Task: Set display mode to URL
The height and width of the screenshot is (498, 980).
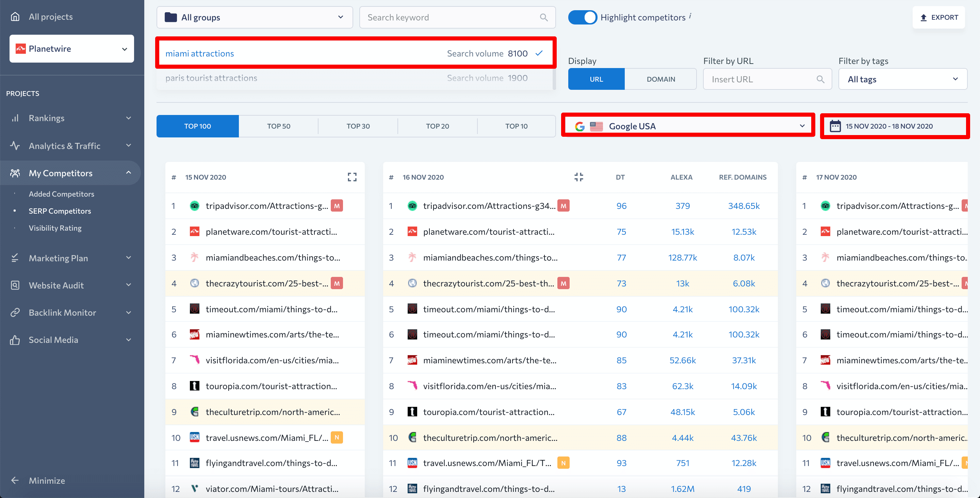Action: 596,79
